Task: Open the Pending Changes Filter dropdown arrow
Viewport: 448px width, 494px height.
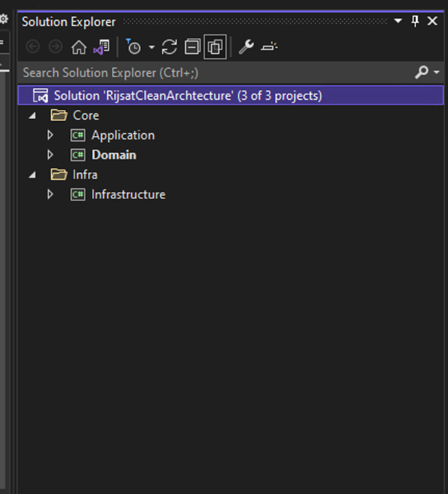Action: (x=151, y=47)
